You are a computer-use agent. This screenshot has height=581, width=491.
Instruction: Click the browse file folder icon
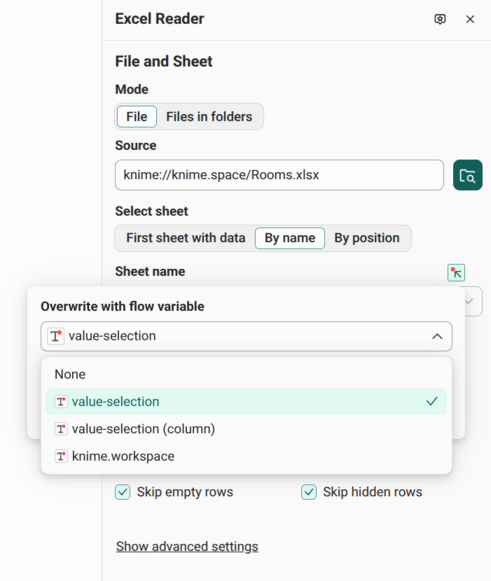point(468,175)
